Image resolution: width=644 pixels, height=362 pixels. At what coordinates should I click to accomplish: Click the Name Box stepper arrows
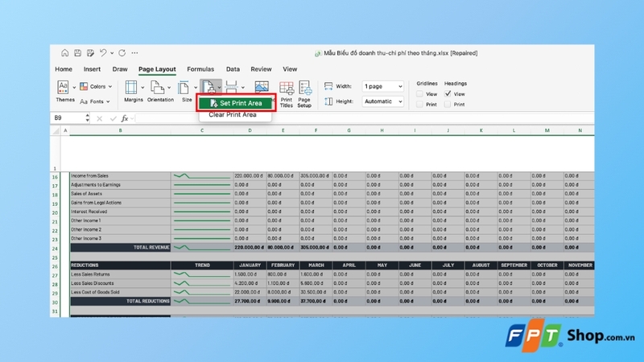point(88,117)
